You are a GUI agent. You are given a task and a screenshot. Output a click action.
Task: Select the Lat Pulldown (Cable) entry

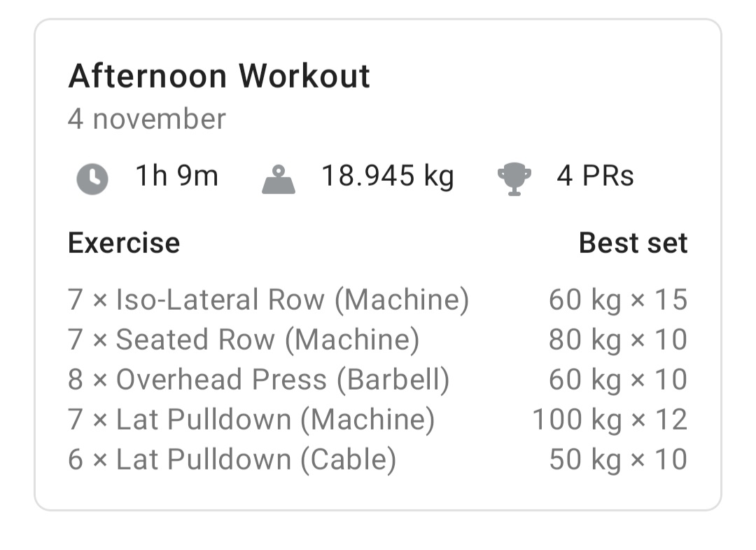point(232,460)
